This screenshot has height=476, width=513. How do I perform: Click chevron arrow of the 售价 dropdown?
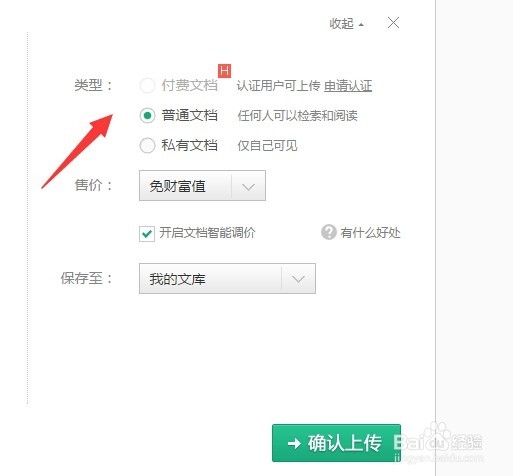click(248, 187)
